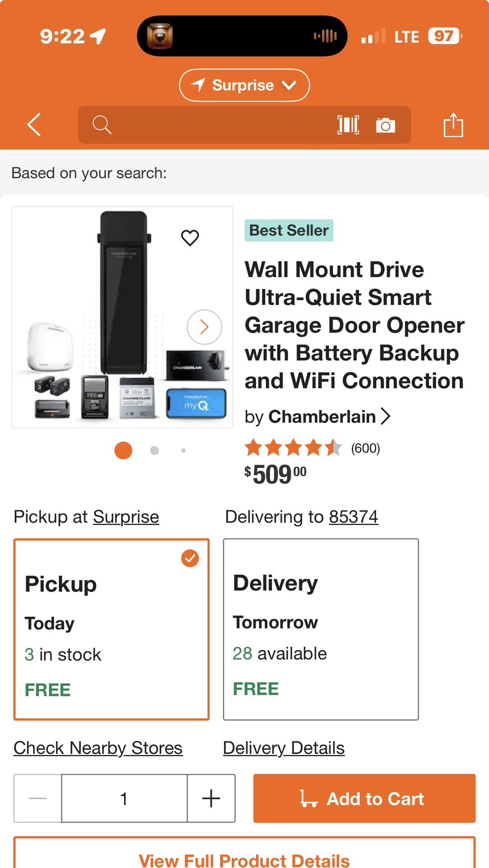Open Surprise store location dropdown
Viewport: 489px width, 868px height.
244,85
